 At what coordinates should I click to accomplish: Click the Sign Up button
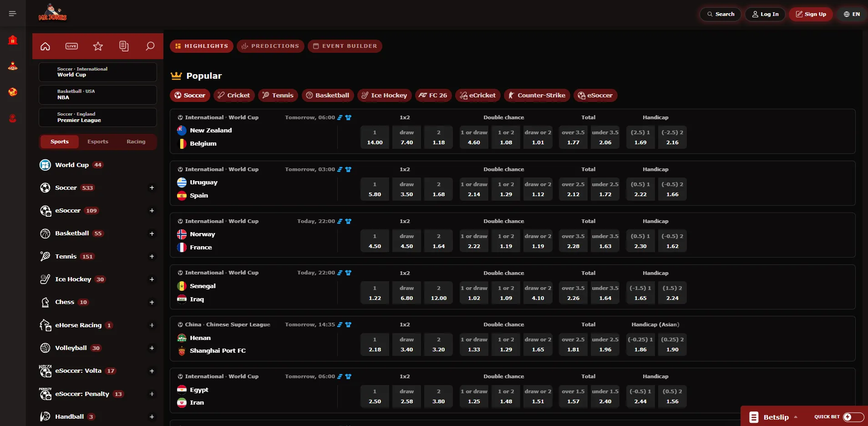pos(811,14)
